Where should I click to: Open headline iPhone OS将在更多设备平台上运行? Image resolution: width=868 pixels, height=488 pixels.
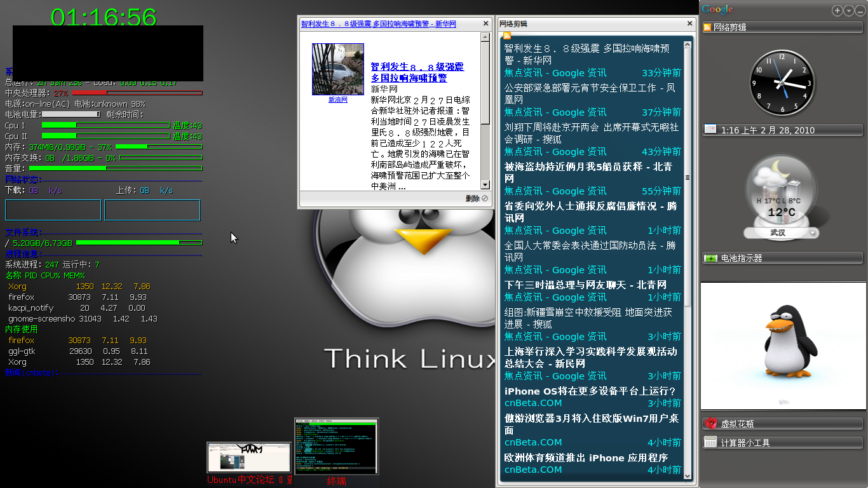tap(590, 391)
